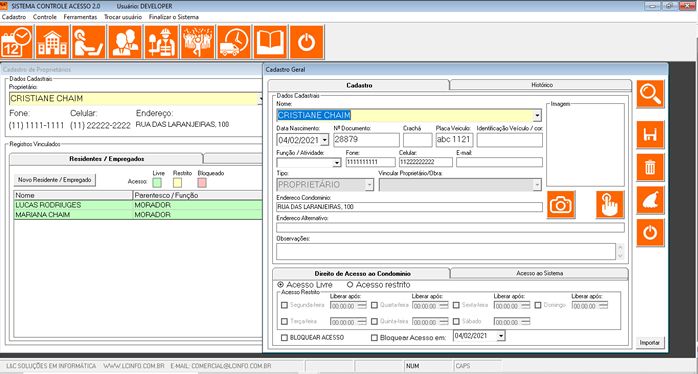Click the red Bloqueado access color box
Screen dimensions: 698x374
pyautogui.click(x=203, y=182)
